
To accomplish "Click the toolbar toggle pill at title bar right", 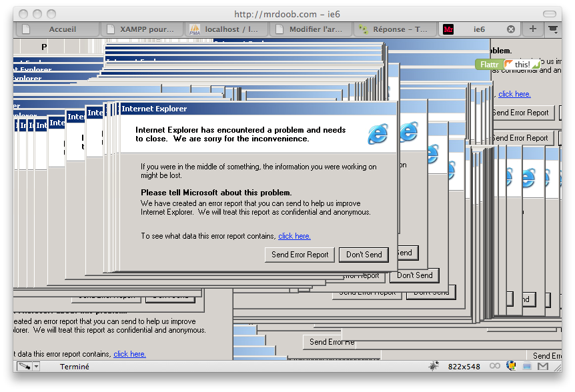I will coord(550,14).
